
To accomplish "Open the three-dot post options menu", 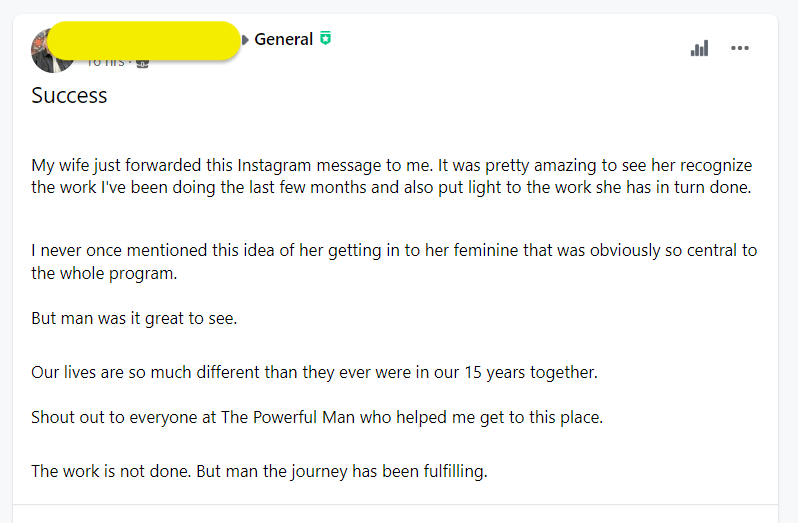I will (x=740, y=48).
